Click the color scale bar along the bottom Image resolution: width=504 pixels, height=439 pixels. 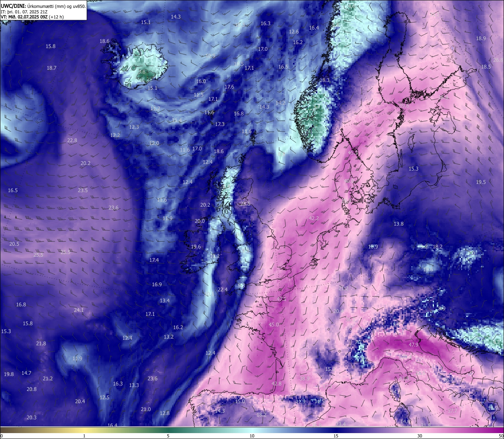tap(252, 430)
